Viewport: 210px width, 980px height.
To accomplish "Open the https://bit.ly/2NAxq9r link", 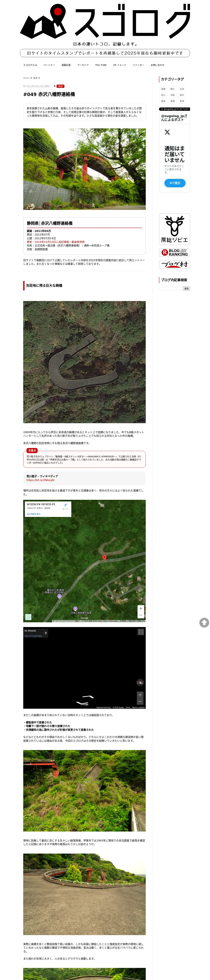I will pyautogui.click(x=40, y=480).
